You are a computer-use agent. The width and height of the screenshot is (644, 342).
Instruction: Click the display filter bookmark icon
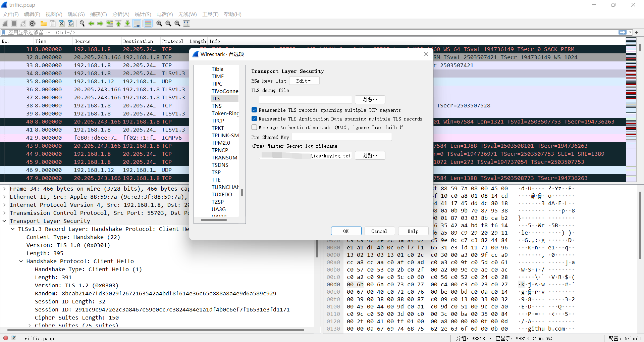click(x=4, y=32)
